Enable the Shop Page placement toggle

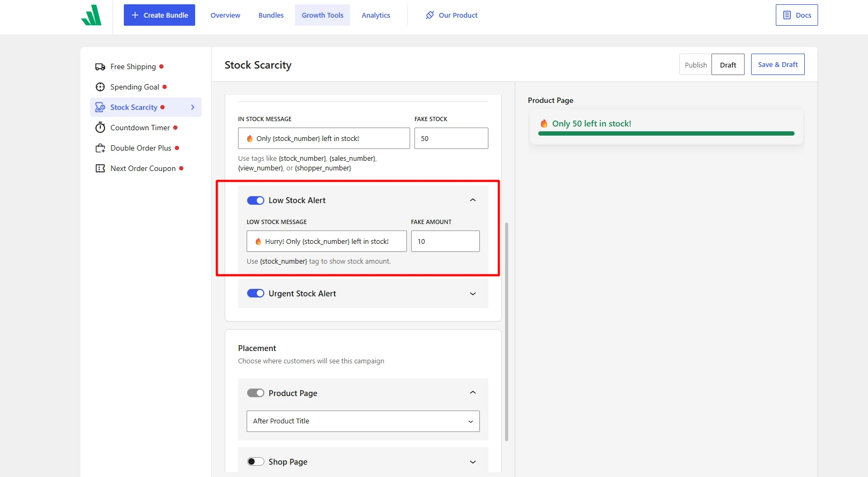[x=256, y=462]
